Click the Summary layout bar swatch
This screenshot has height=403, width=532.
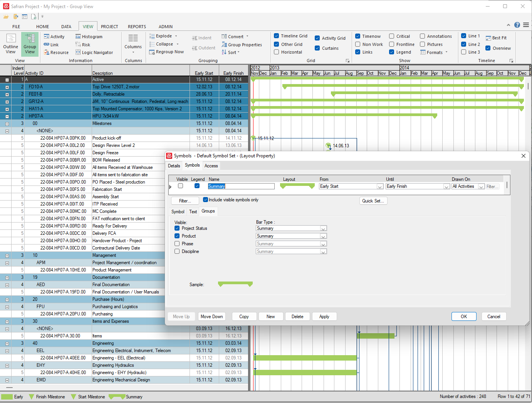pyautogui.click(x=297, y=186)
